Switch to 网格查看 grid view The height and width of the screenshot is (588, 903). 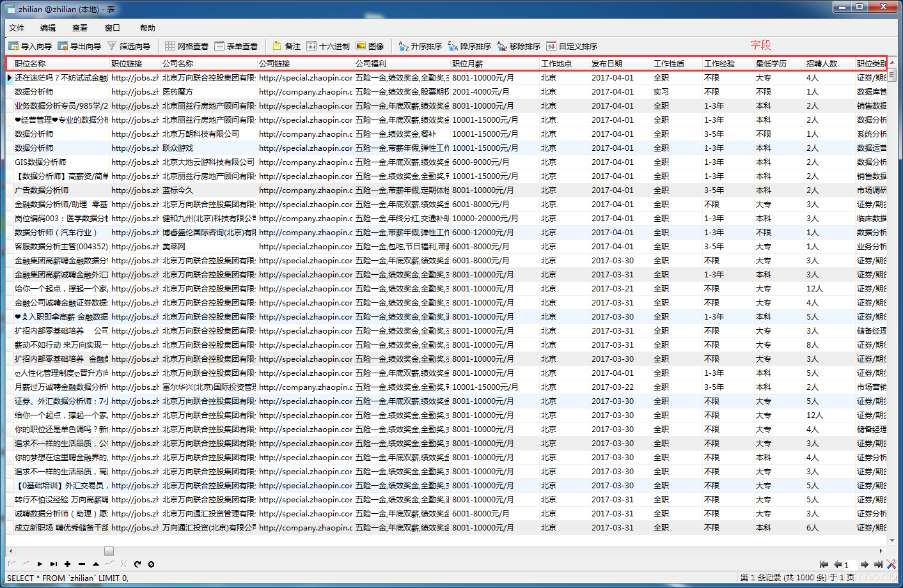[187, 46]
